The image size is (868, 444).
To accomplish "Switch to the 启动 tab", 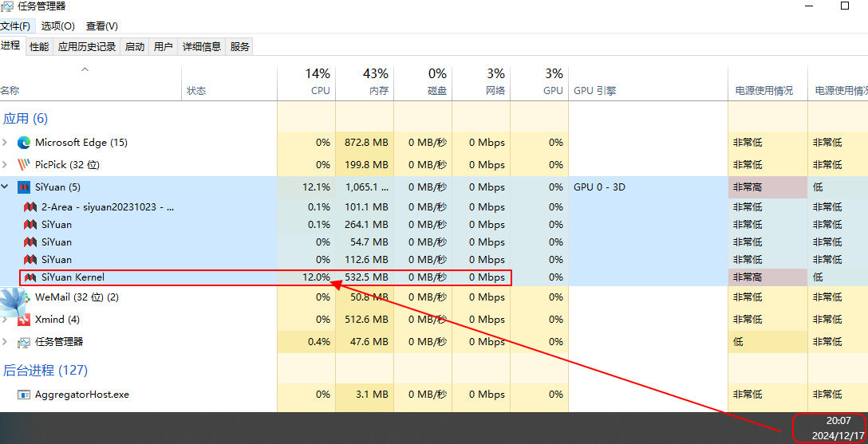I will 135,46.
